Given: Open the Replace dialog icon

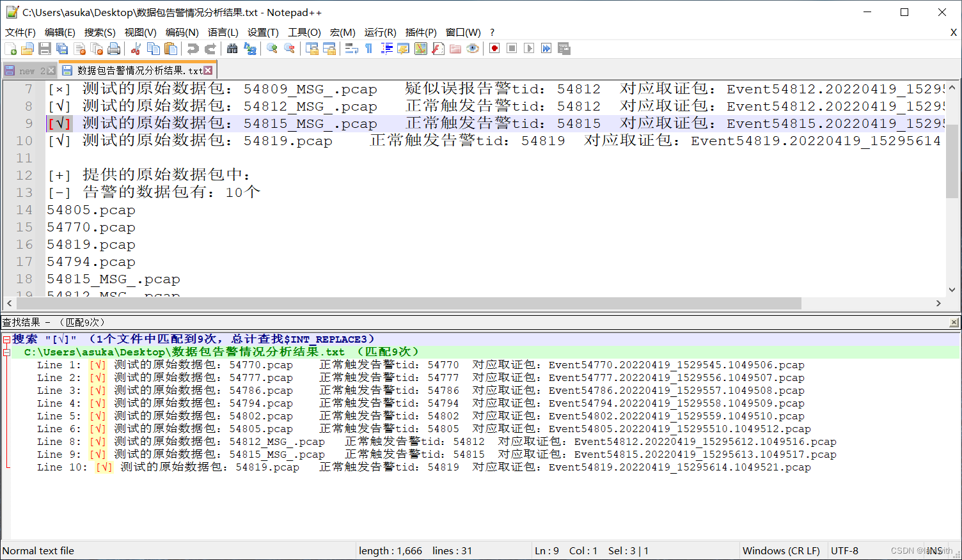Looking at the screenshot, I should (x=250, y=49).
